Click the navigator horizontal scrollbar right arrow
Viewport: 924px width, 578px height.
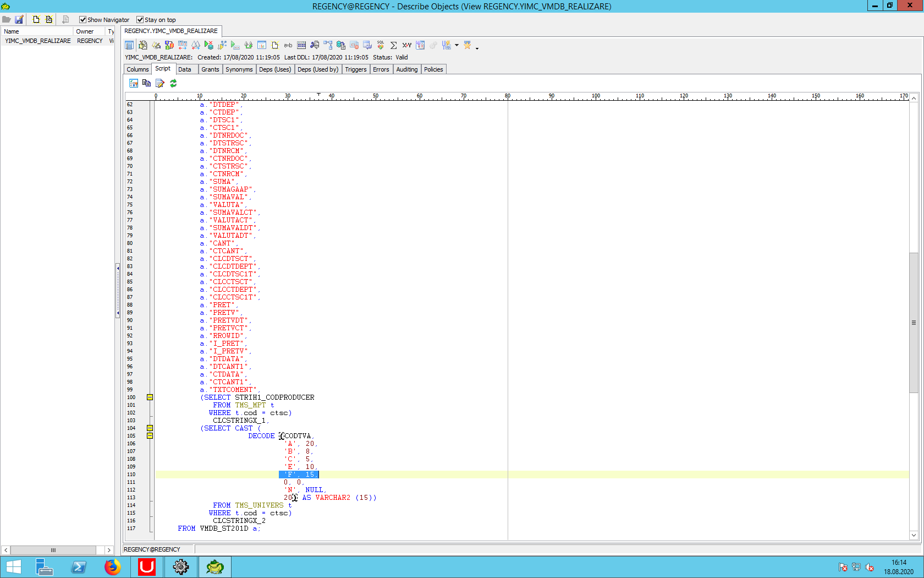[109, 550]
